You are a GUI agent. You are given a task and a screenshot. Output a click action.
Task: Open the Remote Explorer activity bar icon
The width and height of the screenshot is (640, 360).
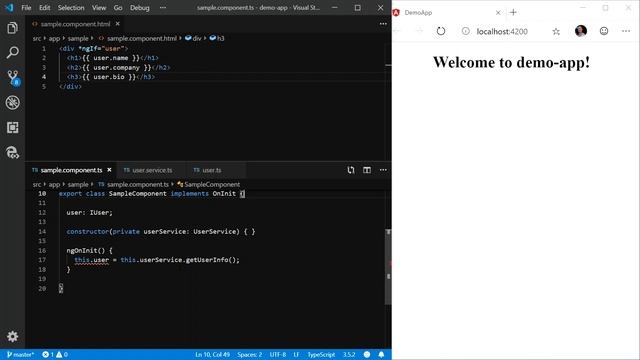(13, 153)
